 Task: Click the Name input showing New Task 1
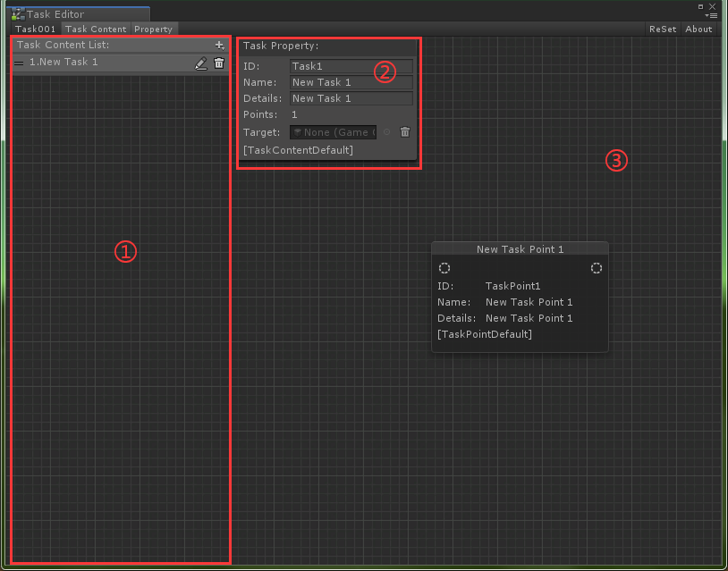351,82
